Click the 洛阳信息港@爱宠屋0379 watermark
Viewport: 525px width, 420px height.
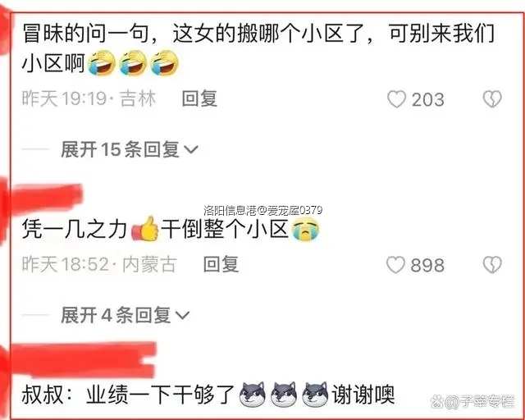263,210
